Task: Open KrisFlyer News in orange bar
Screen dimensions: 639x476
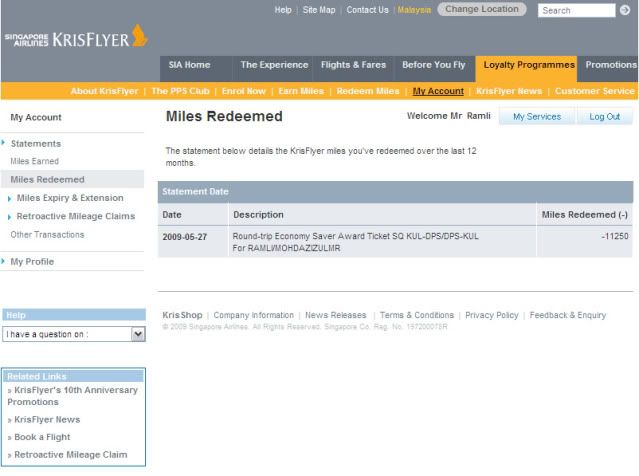Action: 509,91
